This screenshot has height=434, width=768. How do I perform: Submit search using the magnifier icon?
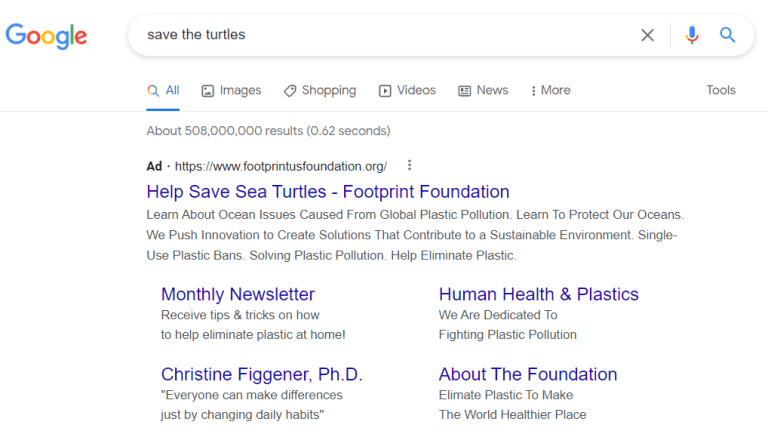(727, 35)
